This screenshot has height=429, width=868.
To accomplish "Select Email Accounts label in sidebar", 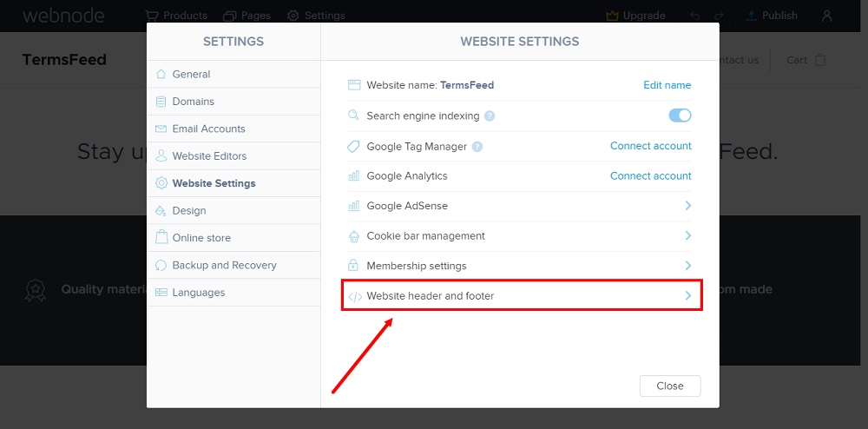I will point(208,129).
